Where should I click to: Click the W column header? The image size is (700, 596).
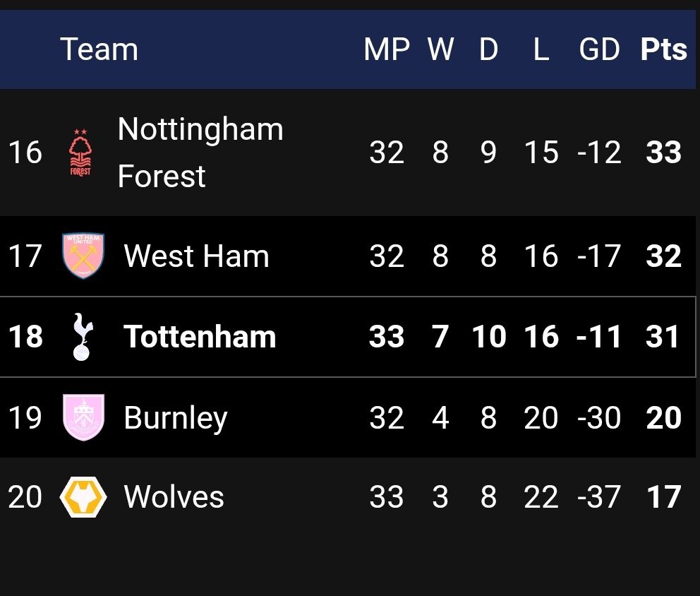[x=440, y=49]
